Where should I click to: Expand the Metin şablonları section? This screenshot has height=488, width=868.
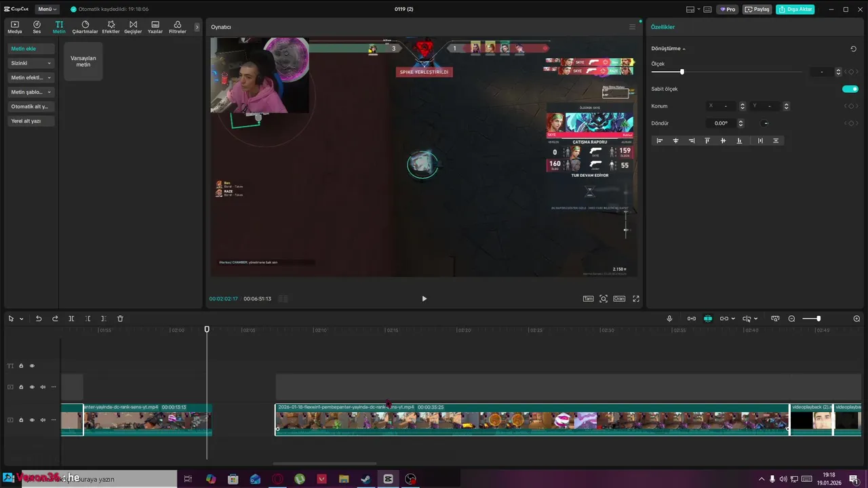coord(31,92)
